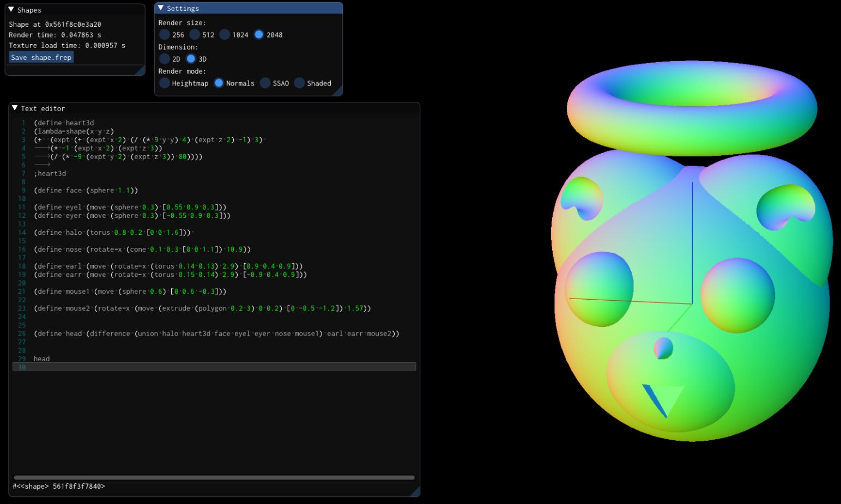Choose Shaded render mode
This screenshot has width=841, height=504.
pos(299,83)
